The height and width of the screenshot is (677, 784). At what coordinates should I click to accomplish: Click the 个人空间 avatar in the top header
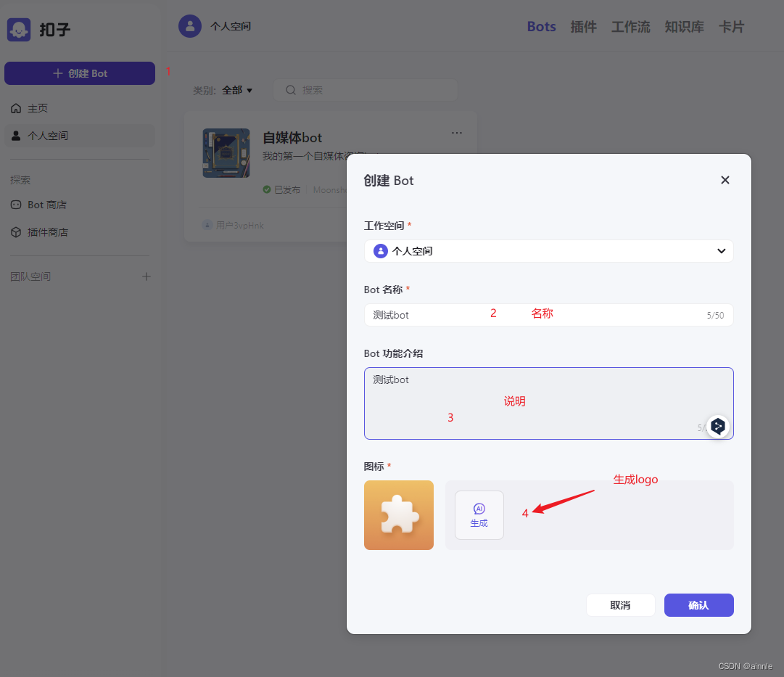[190, 26]
